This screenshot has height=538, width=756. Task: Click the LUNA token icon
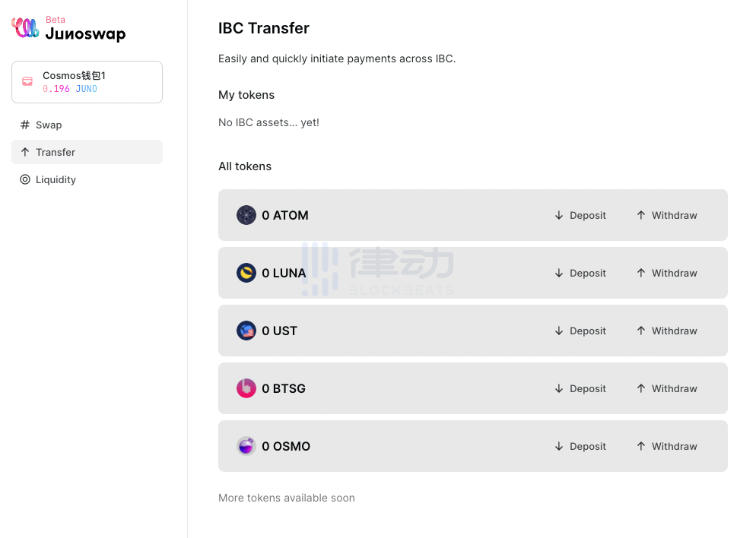click(246, 273)
